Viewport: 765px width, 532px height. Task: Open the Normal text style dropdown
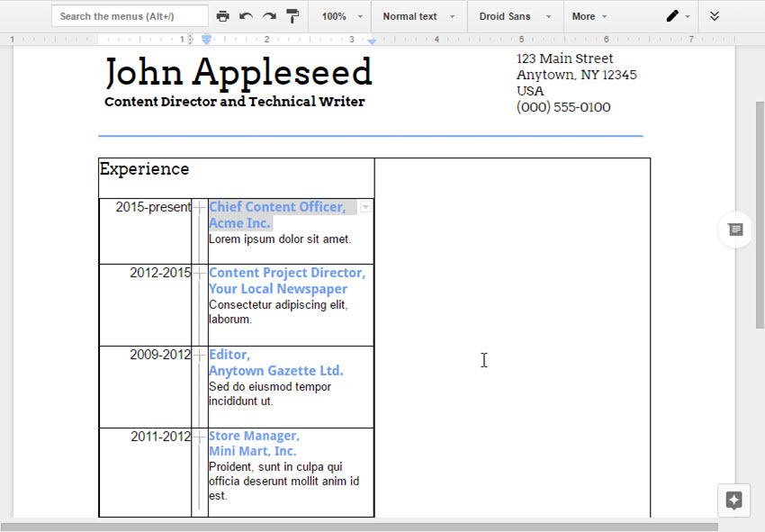click(x=418, y=16)
